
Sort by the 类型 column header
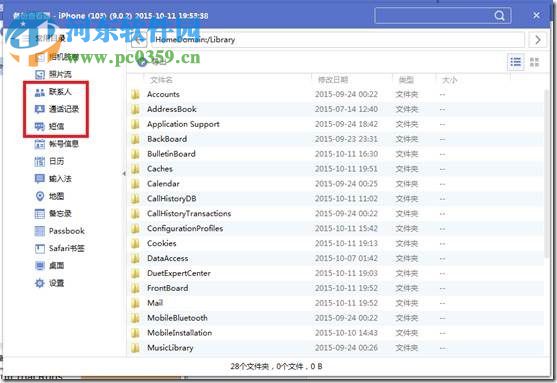point(406,80)
